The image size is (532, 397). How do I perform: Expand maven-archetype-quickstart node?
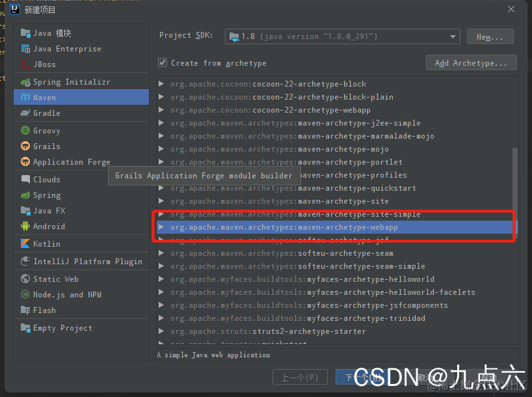(x=161, y=188)
